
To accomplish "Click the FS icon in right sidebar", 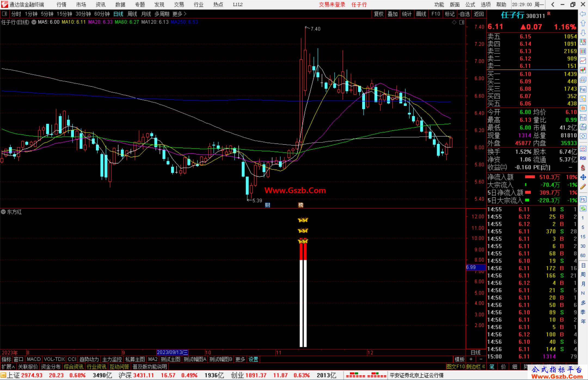I will [x=583, y=199].
